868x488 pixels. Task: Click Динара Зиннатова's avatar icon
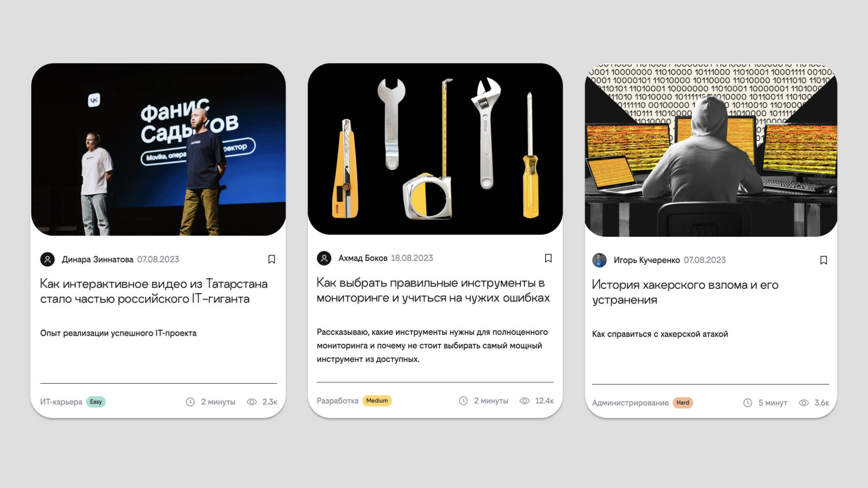48,259
